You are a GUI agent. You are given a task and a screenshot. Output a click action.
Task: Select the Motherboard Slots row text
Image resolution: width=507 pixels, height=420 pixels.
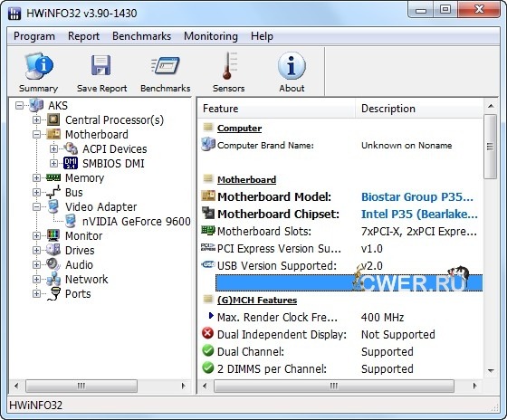(x=264, y=231)
